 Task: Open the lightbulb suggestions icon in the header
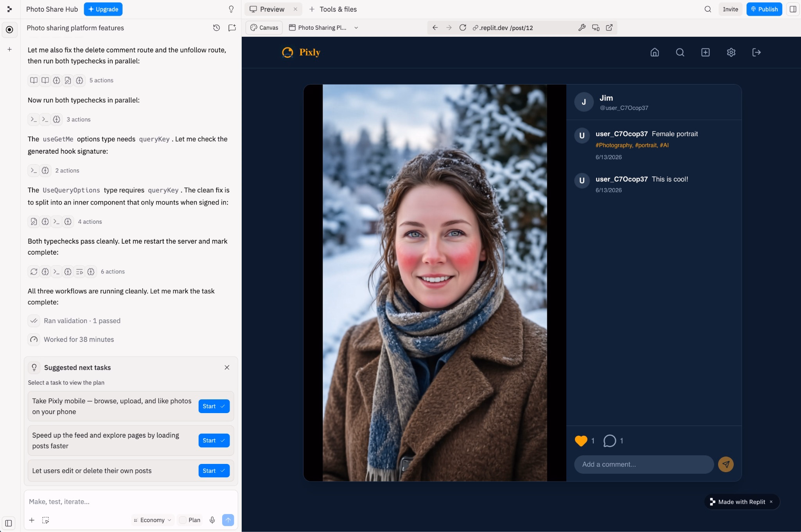click(x=231, y=9)
